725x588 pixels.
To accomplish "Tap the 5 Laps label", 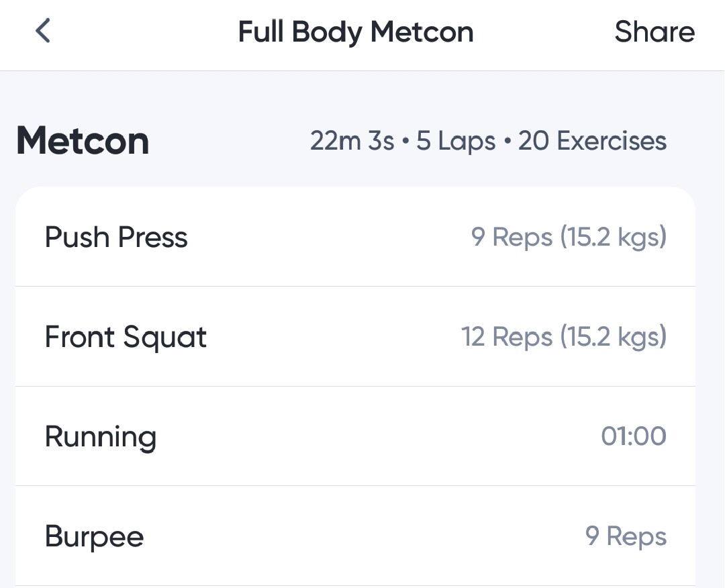I will 456,142.
